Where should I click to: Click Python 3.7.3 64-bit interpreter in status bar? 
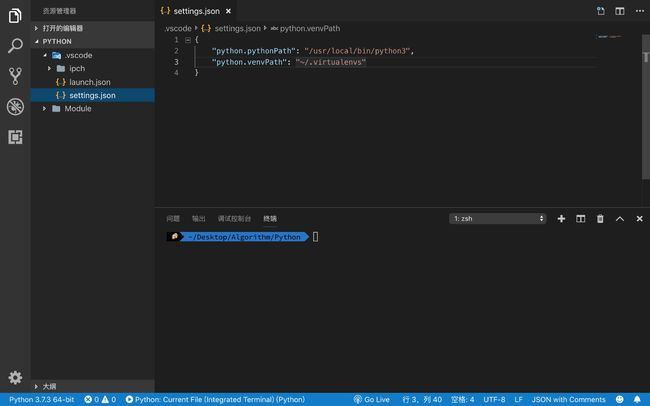tap(41, 399)
